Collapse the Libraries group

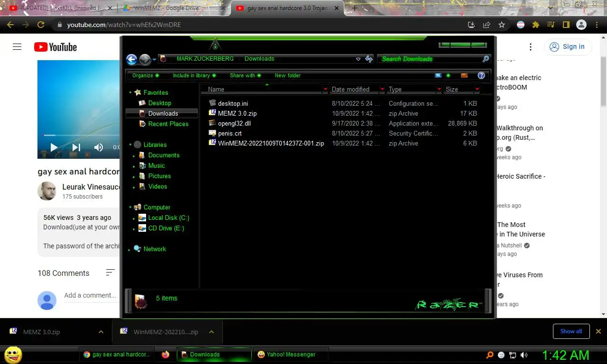point(130,145)
